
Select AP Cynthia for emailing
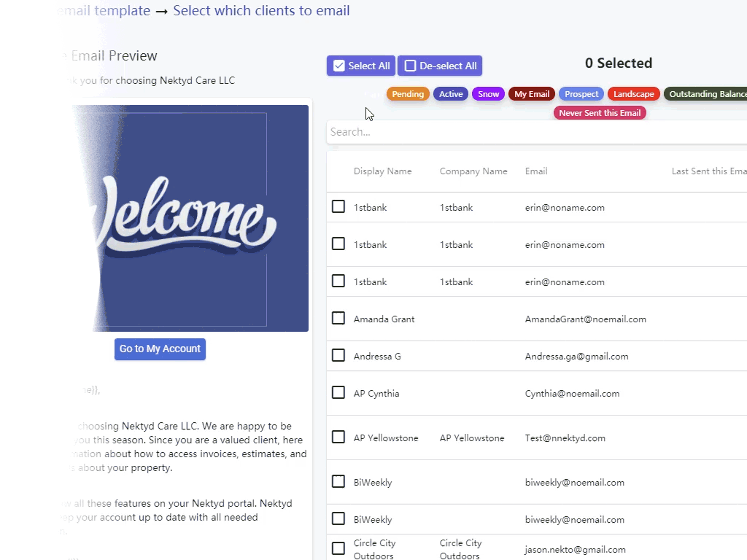click(x=338, y=392)
